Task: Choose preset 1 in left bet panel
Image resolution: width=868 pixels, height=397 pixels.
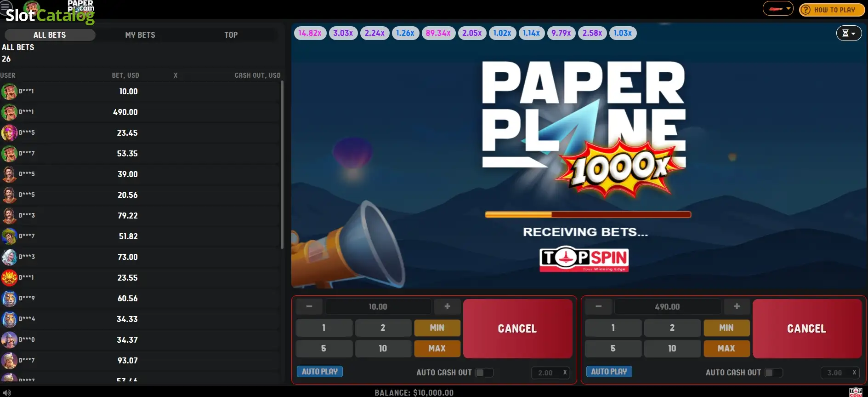Action: [x=324, y=328]
